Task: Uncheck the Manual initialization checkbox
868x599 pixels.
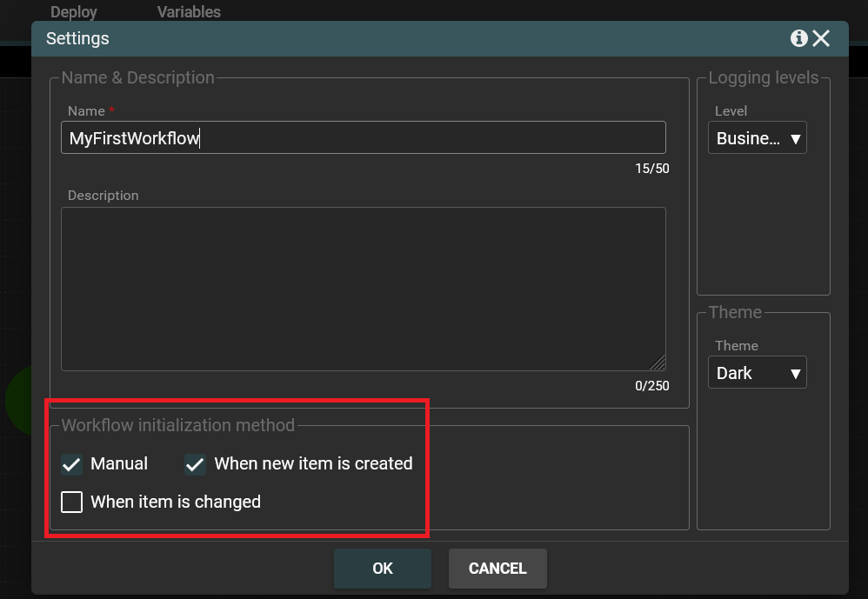Action: [72, 464]
